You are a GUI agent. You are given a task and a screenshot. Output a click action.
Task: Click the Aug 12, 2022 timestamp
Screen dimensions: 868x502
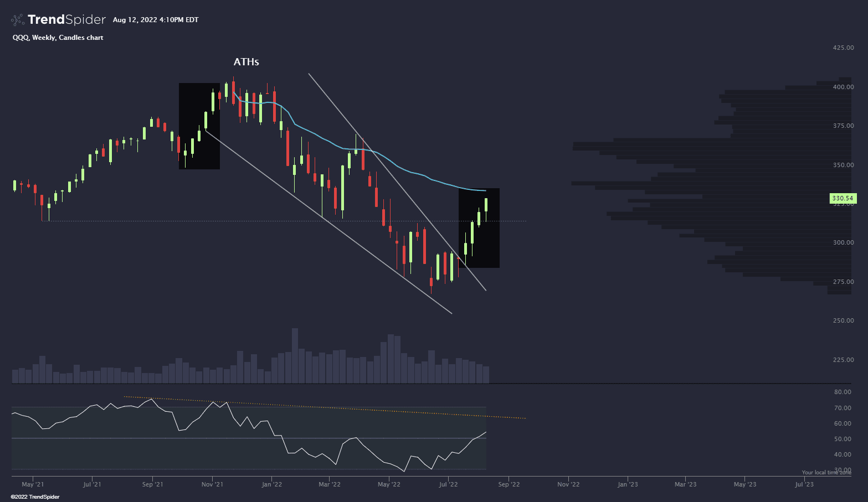pyautogui.click(x=155, y=20)
